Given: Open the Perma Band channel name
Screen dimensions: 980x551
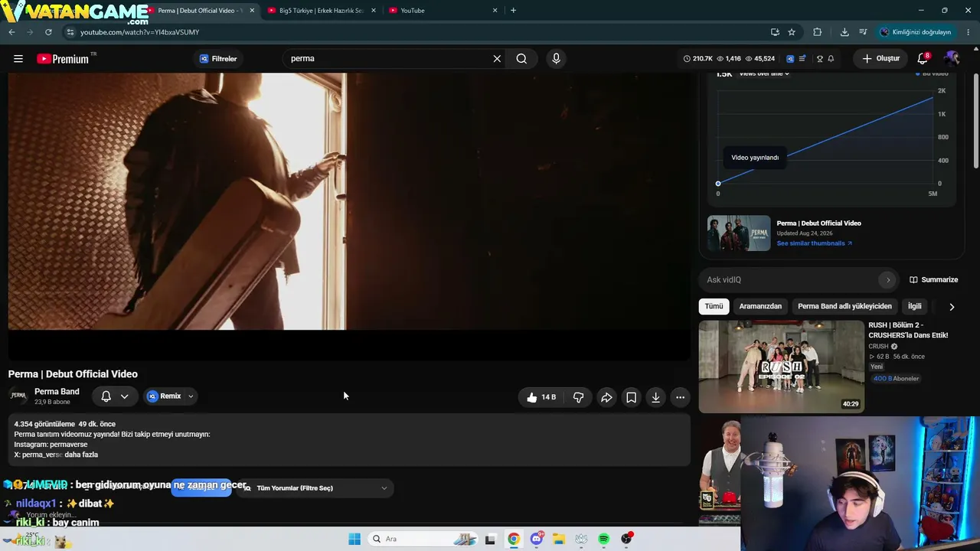Looking at the screenshot, I should click(57, 392).
